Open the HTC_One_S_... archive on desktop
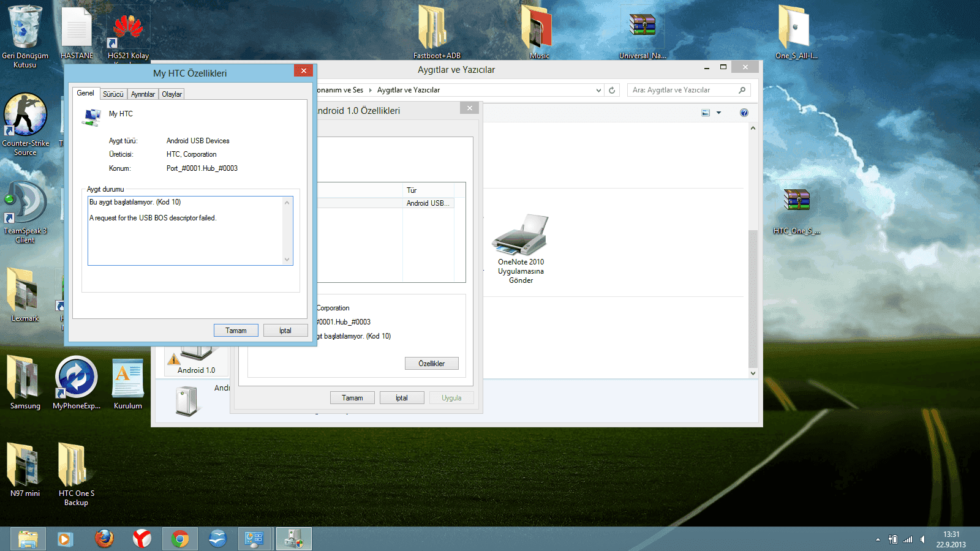 (x=796, y=211)
